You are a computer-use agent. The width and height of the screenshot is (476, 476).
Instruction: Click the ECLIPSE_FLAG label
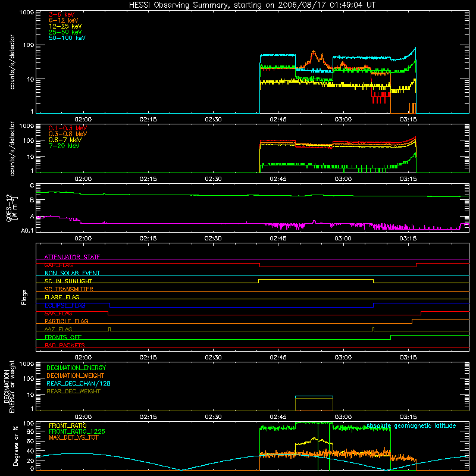[x=65, y=305]
